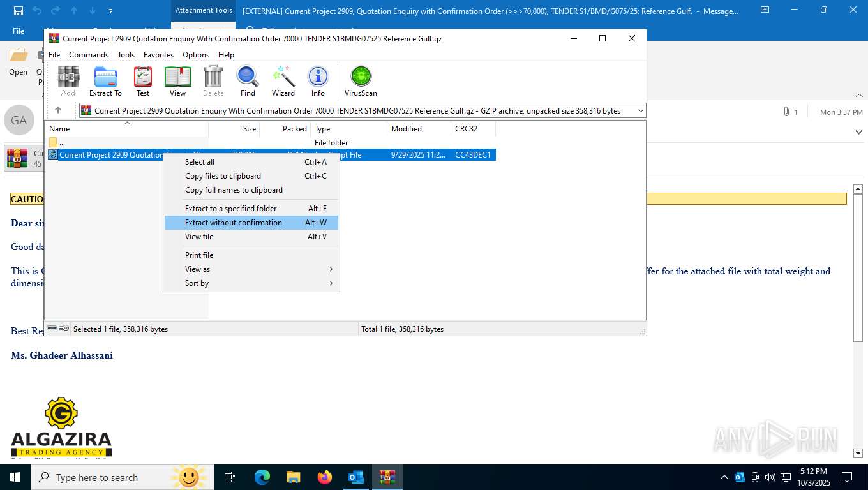Open the Commands menu
The width and height of the screenshot is (868, 490).
pyautogui.click(x=89, y=55)
